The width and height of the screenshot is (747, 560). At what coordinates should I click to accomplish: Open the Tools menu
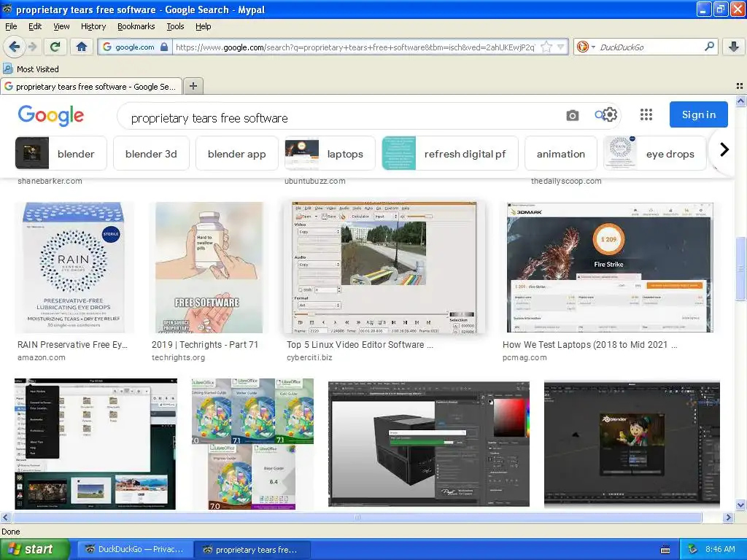[175, 26]
